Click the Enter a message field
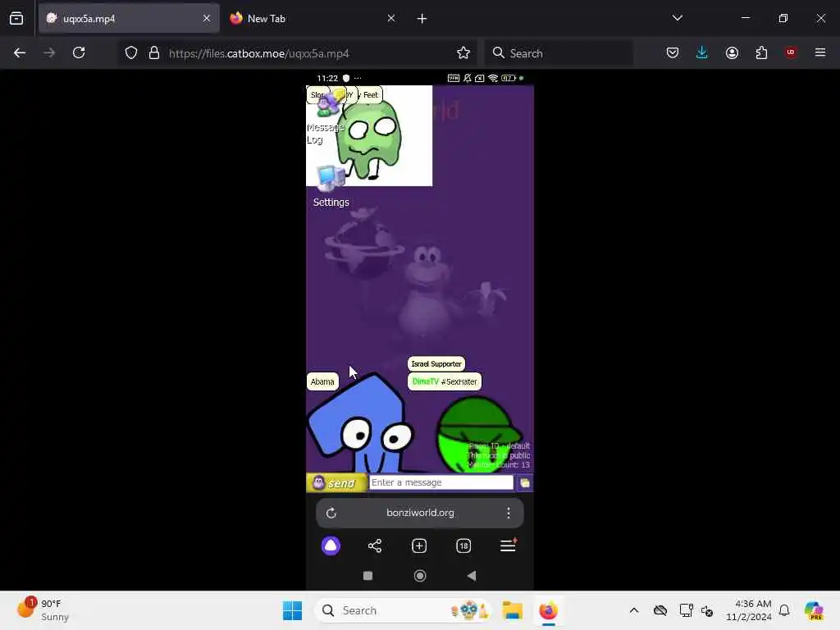Image resolution: width=840 pixels, height=630 pixels. click(441, 482)
